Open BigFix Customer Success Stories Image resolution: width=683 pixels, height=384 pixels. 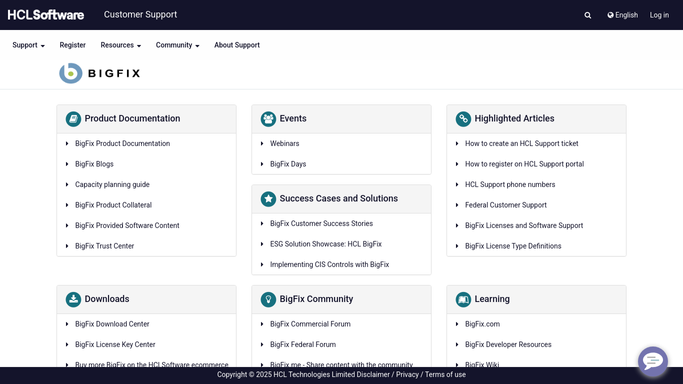[321, 223]
